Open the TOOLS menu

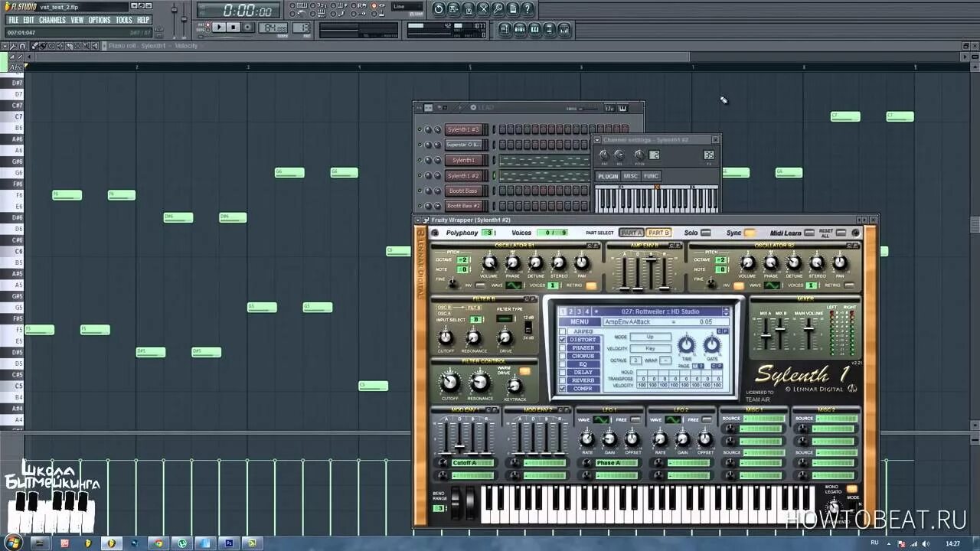click(124, 20)
